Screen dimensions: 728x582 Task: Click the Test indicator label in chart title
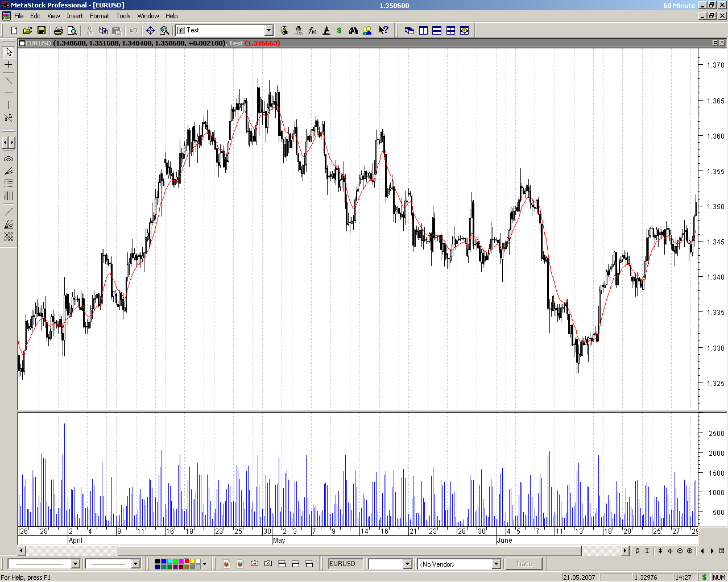tap(236, 43)
